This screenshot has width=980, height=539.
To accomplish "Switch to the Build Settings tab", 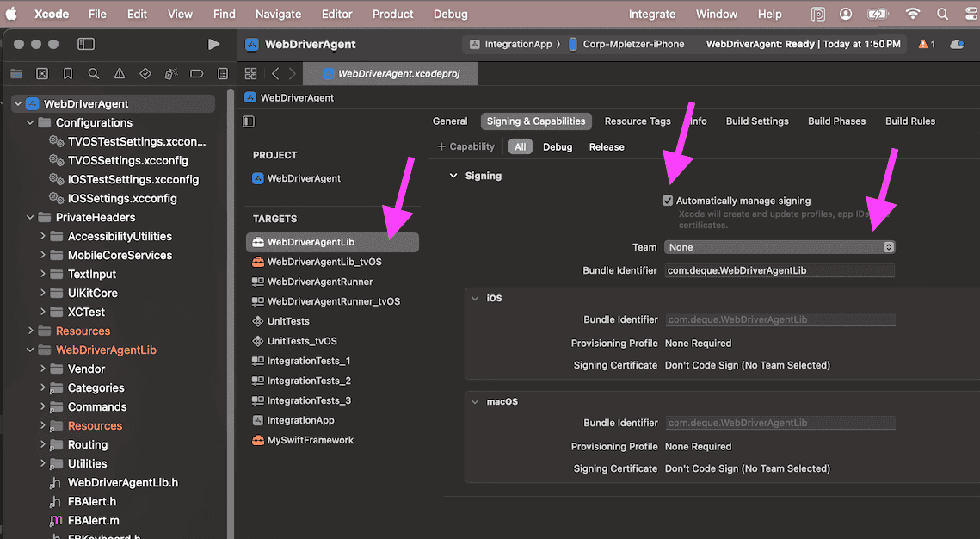I will [x=757, y=121].
